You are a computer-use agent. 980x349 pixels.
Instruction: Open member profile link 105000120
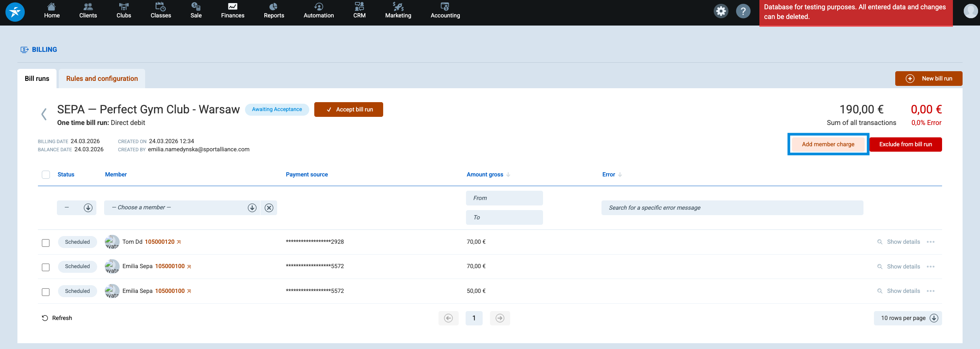pyautogui.click(x=159, y=241)
